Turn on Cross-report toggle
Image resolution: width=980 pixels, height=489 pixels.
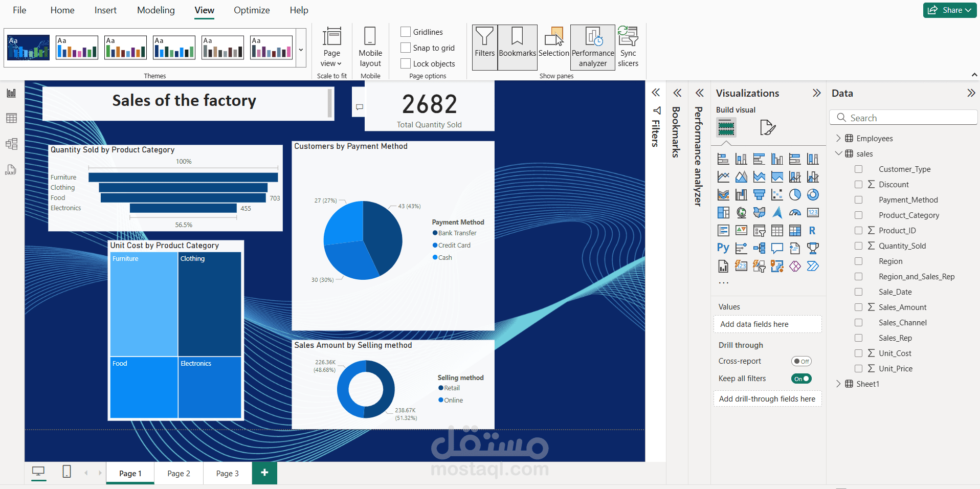[801, 361]
